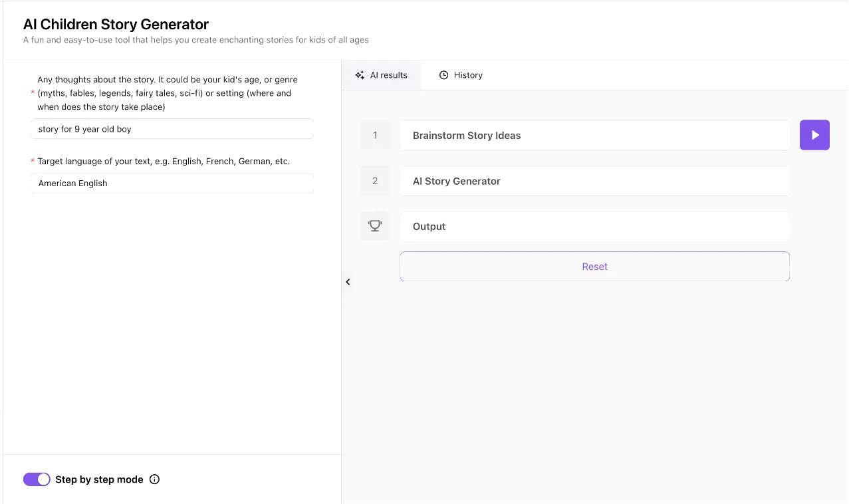Run the Brainstorm Story Ideas step with play button
The width and height of the screenshot is (849, 504).
(814, 135)
